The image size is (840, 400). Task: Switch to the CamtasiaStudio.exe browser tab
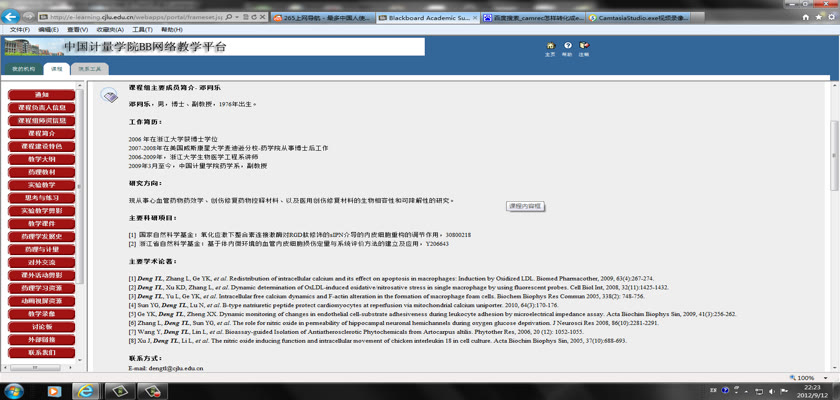pos(638,17)
